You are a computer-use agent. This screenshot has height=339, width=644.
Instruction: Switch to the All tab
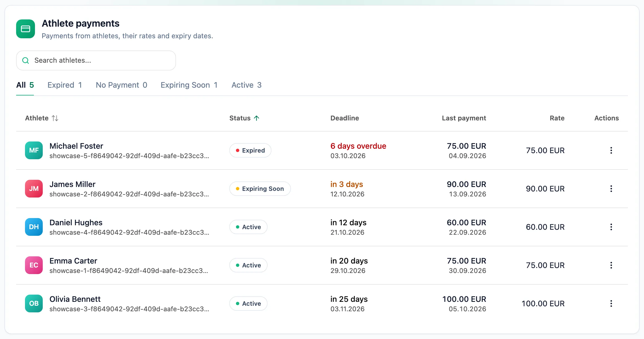pos(25,85)
